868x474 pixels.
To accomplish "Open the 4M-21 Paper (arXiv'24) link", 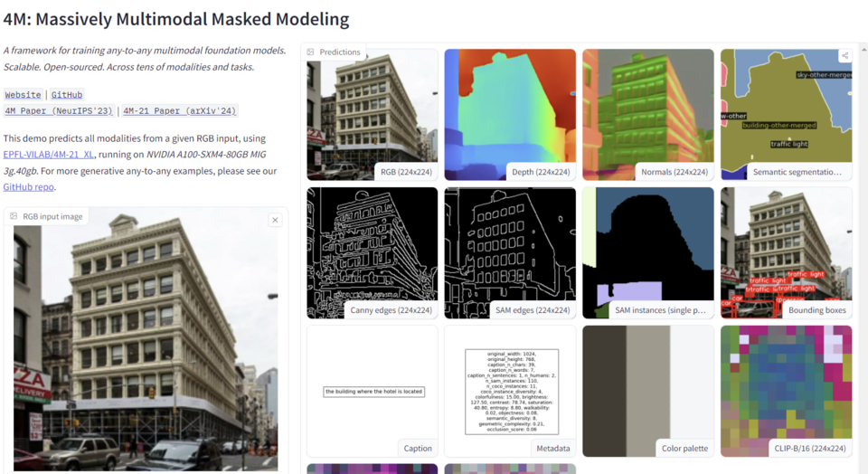I will (180, 111).
